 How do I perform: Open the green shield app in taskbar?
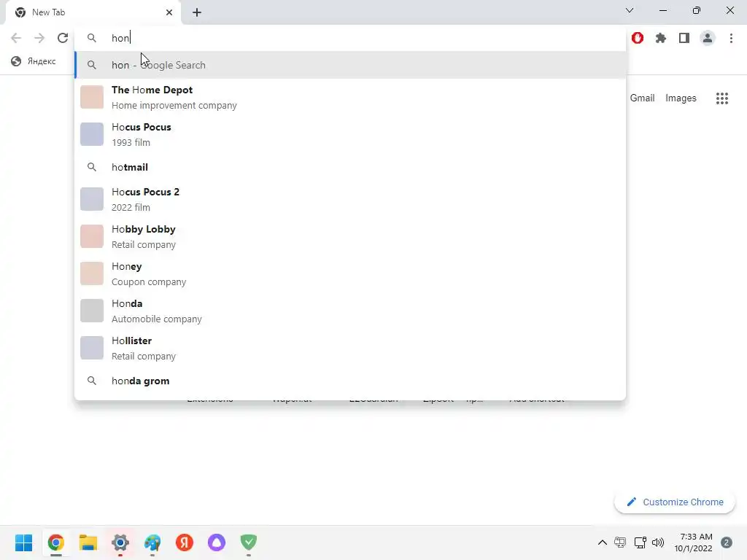click(x=249, y=542)
